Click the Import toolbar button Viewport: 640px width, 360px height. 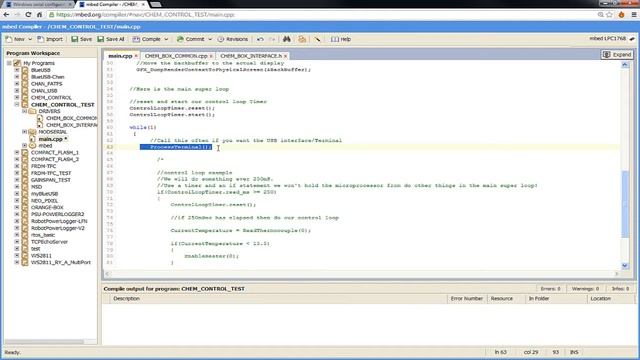[x=50, y=39]
